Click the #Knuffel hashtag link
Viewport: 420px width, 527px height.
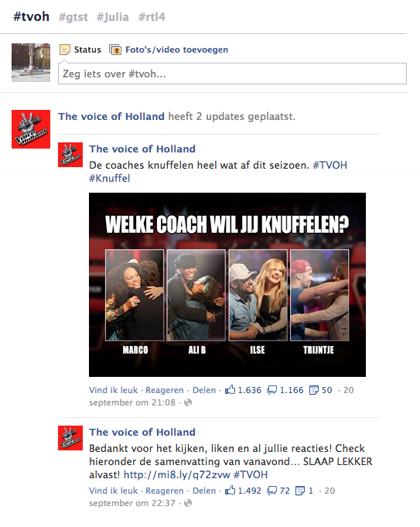[110, 178]
